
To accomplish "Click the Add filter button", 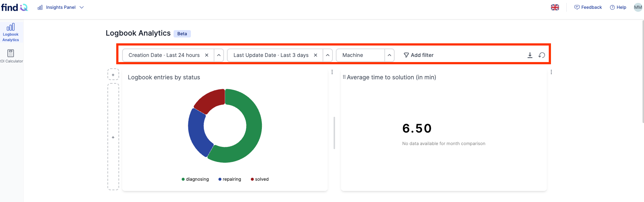I will pyautogui.click(x=419, y=55).
